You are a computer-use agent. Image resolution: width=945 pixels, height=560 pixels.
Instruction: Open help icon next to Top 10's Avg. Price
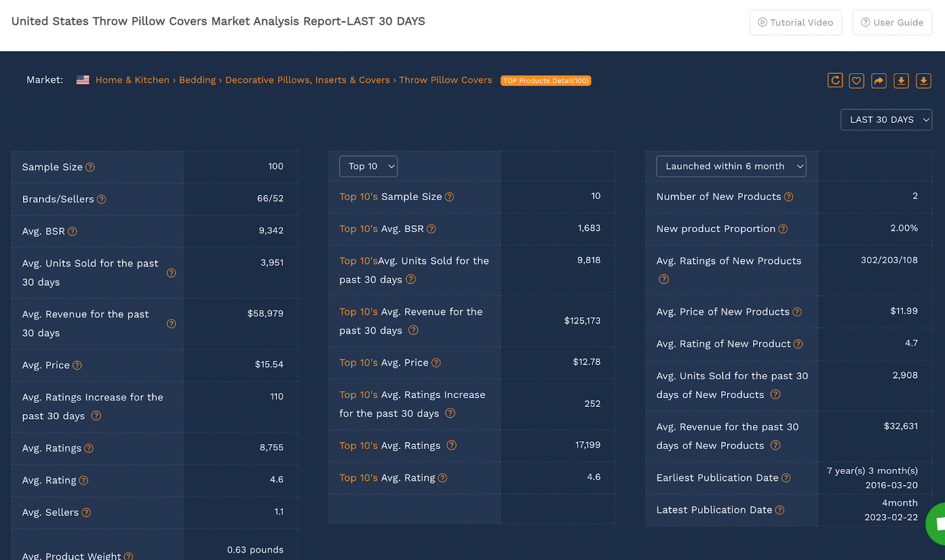436,363
